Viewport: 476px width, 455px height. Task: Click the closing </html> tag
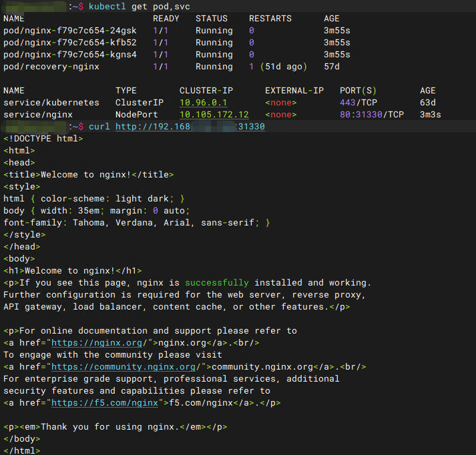coord(21,451)
